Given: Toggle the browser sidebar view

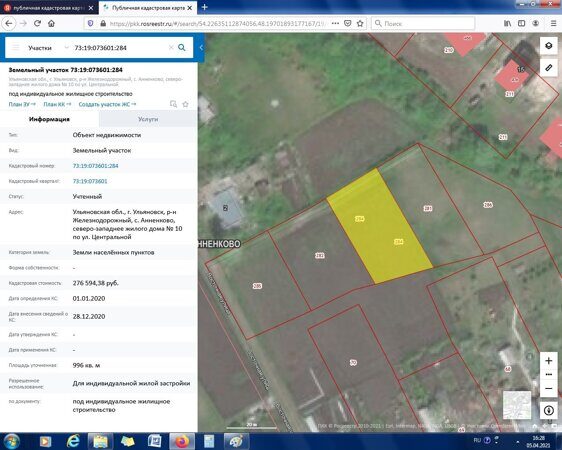Looking at the screenshot, I should click(521, 24).
